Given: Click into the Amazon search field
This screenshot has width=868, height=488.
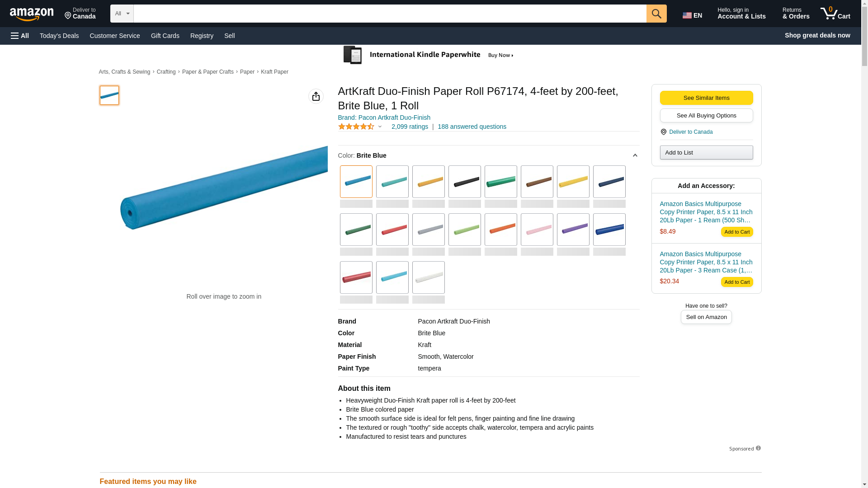Looking at the screenshot, I should tap(389, 14).
